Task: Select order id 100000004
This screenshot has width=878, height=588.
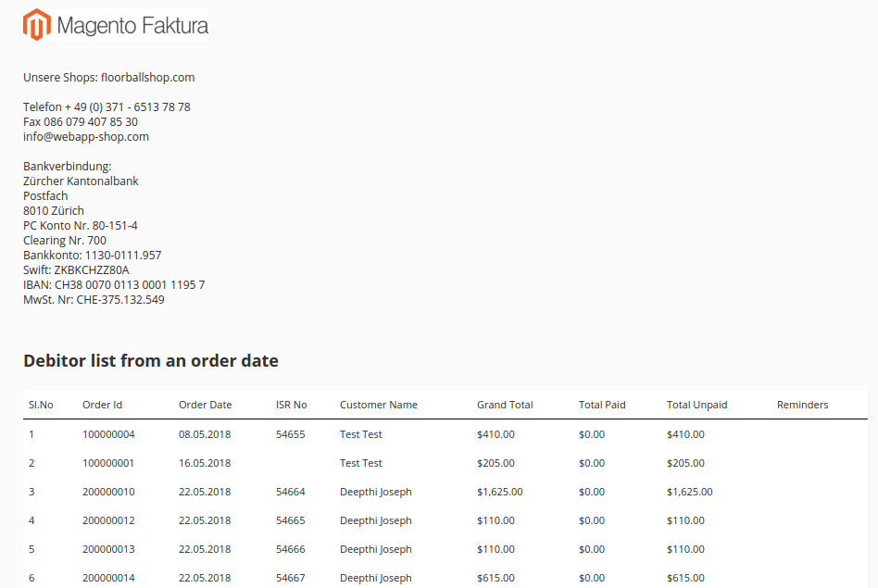Action: point(108,434)
